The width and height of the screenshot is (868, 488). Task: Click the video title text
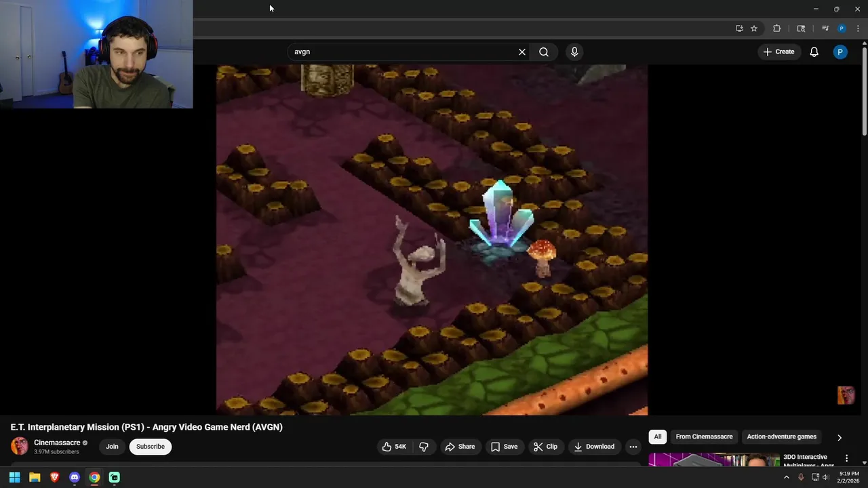coord(146,427)
